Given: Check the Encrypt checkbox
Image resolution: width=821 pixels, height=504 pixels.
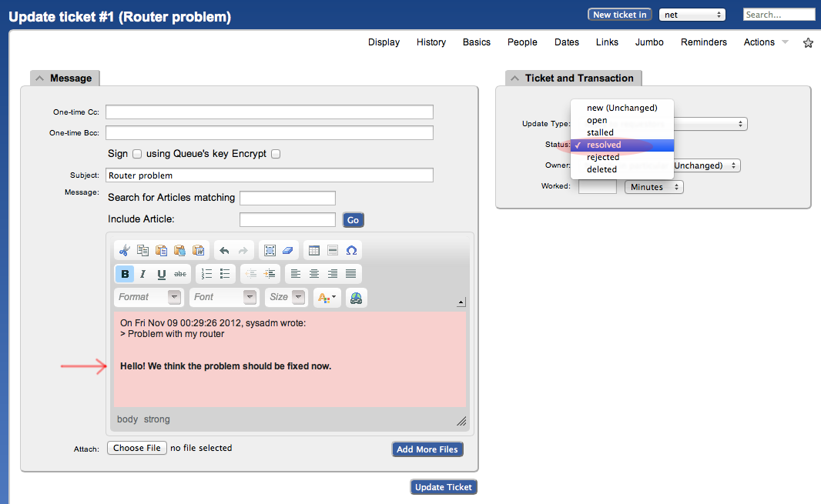Looking at the screenshot, I should point(276,154).
